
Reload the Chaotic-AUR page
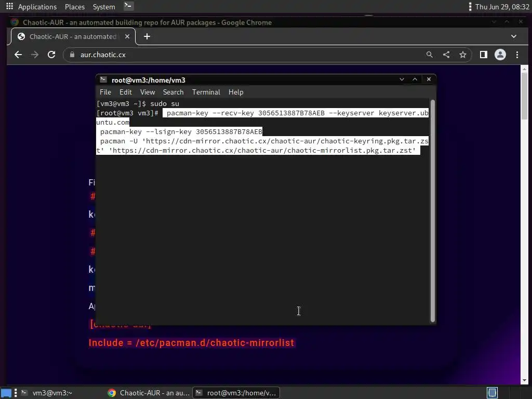coord(51,55)
